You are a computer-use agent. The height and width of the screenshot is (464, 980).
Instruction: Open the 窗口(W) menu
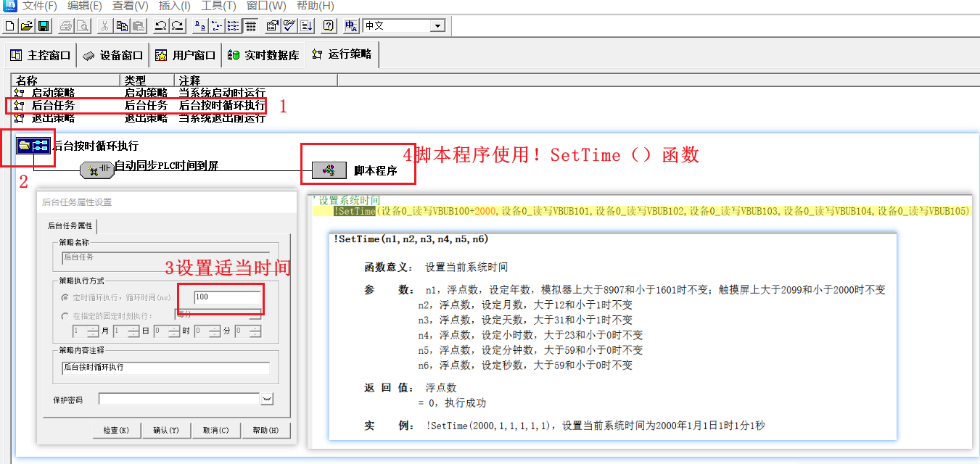(266, 6)
